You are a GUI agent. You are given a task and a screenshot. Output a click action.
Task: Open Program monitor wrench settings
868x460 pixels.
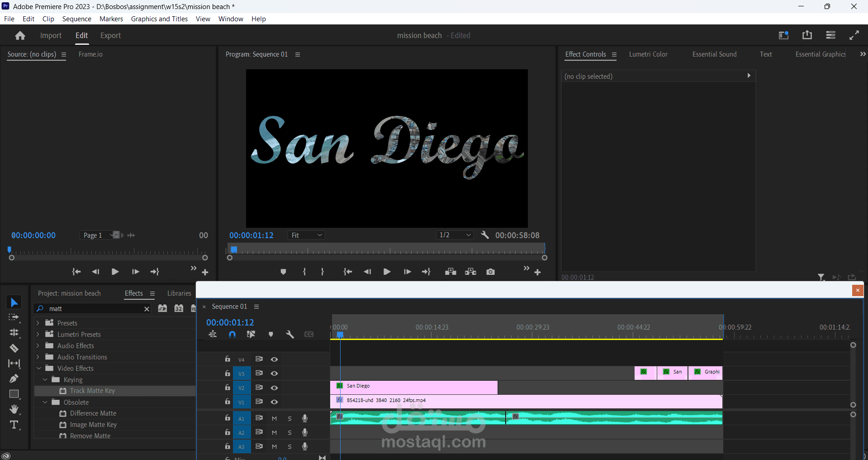point(484,235)
